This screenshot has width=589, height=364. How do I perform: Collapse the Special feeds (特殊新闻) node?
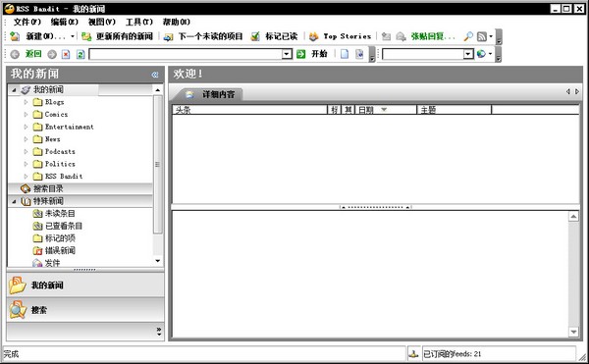pyautogui.click(x=14, y=201)
